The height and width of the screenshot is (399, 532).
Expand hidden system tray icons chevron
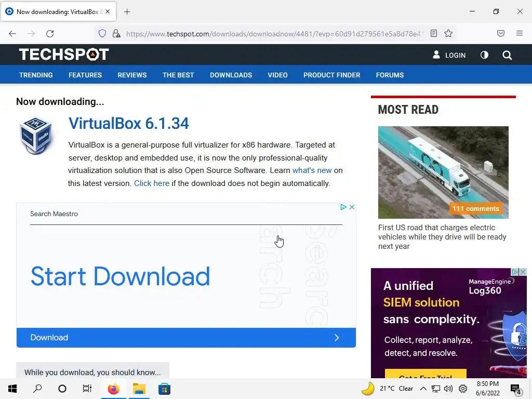click(423, 389)
